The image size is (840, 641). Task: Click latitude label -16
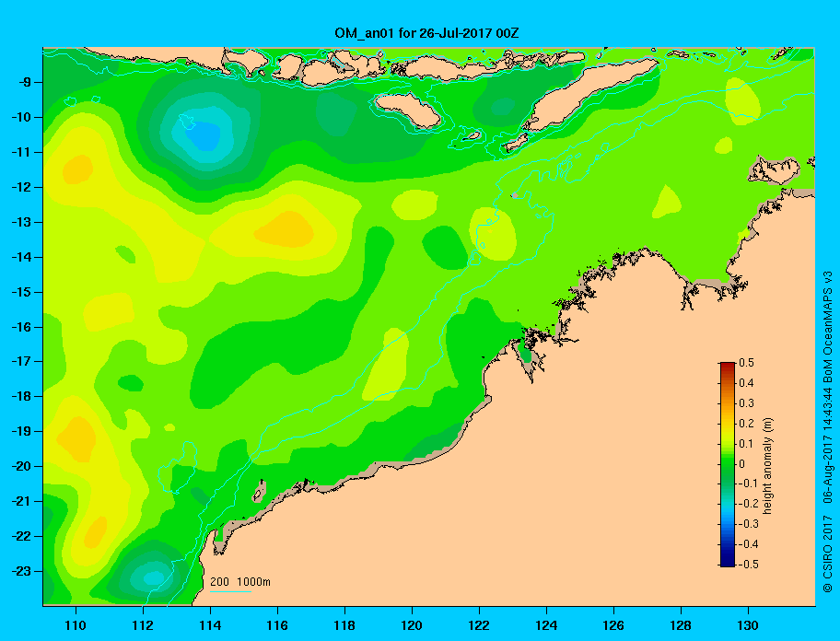20,327
